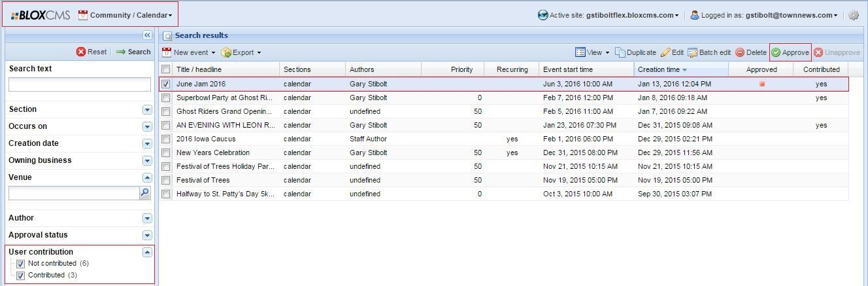Sort by Event start time column
This screenshot has width=868, height=286.
tap(586, 69)
